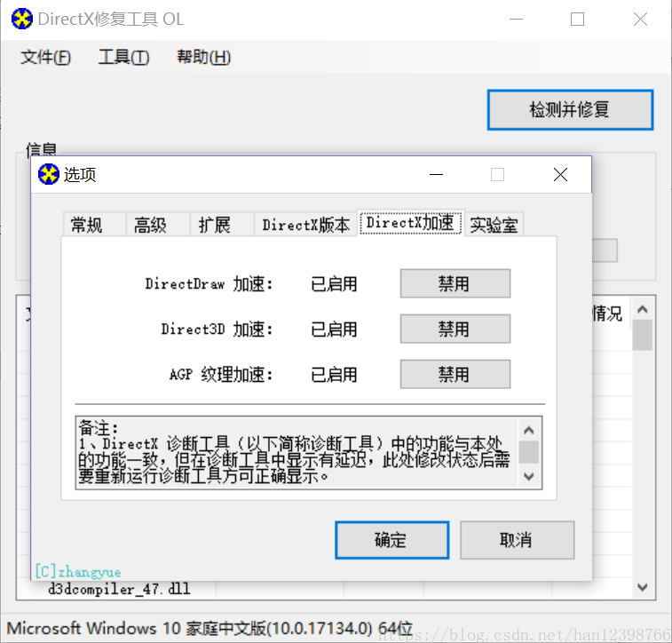Click the Direct3D 加速: label

tap(217, 329)
